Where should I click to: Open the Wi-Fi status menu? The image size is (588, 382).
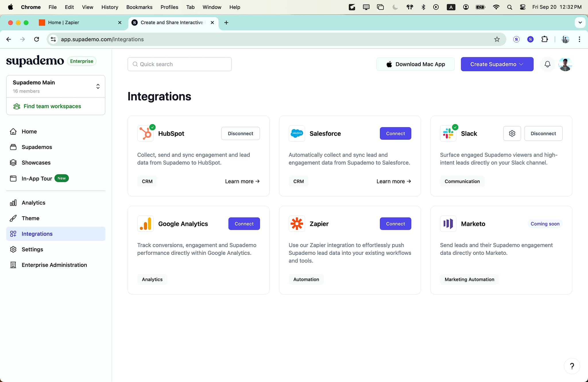[496, 7]
